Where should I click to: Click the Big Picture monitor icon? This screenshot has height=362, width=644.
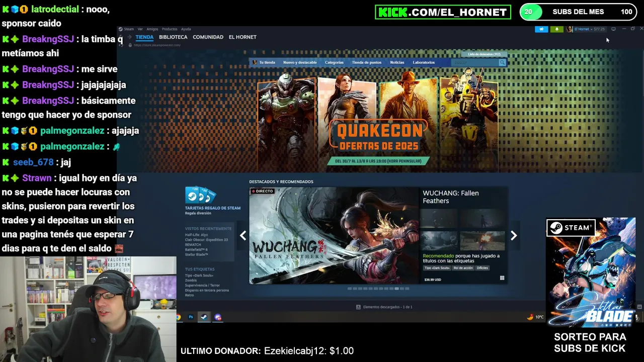pyautogui.click(x=613, y=29)
